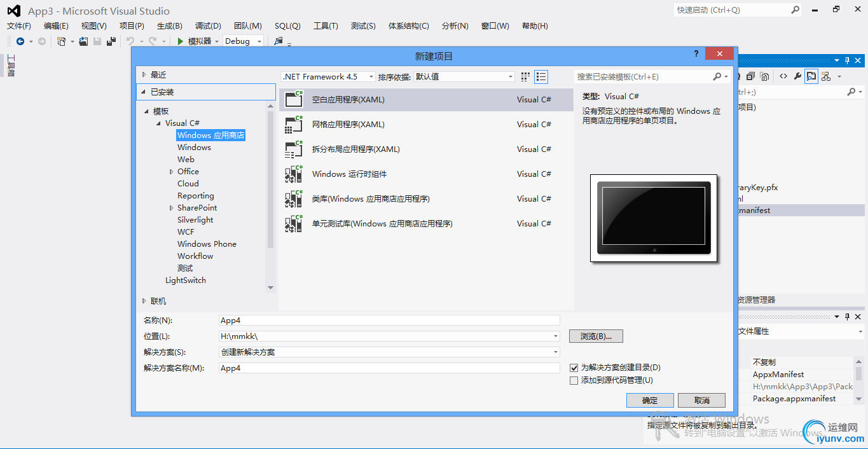
Task: Click the Navigate Backward arrow icon
Action: pyautogui.click(x=20, y=41)
